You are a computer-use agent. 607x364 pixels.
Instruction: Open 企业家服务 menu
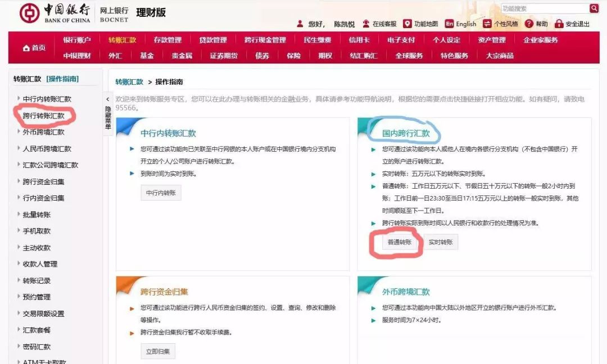[541, 40]
